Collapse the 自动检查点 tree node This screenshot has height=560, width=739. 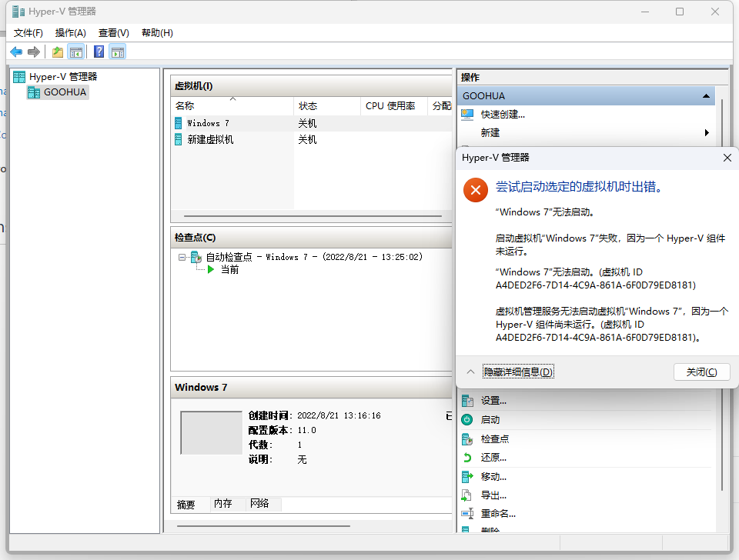(182, 257)
